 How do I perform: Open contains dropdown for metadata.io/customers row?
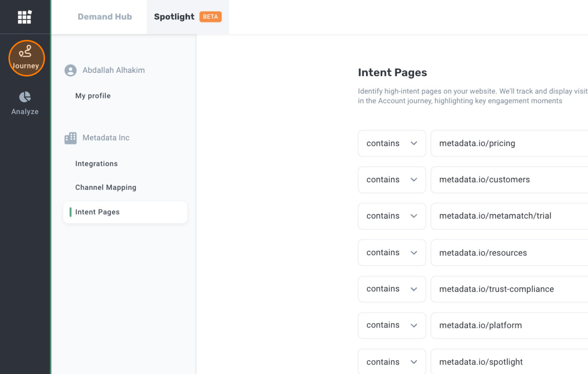[392, 180]
